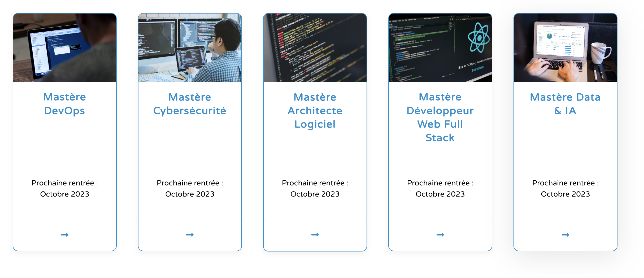The width and height of the screenshot is (644, 278).
Task: Select the Full Stack card React logo image
Action: tap(440, 48)
